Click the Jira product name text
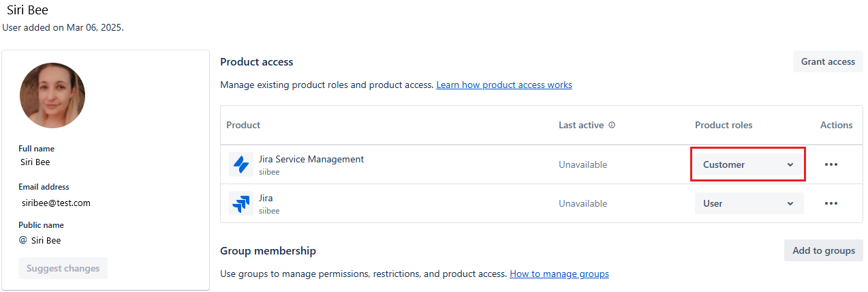The height and width of the screenshot is (292, 868). coord(266,198)
